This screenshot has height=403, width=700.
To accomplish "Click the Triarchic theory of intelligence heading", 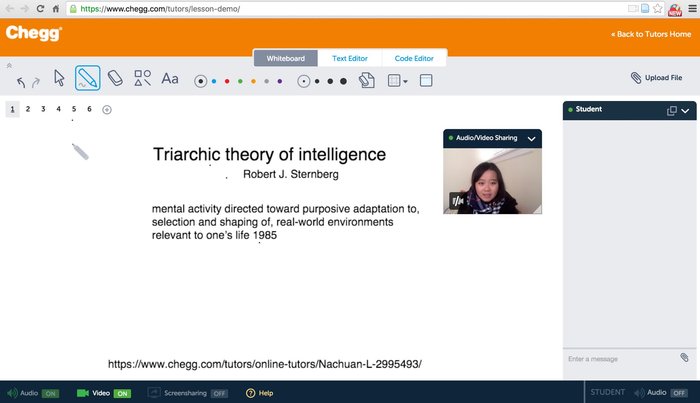I will coord(269,154).
